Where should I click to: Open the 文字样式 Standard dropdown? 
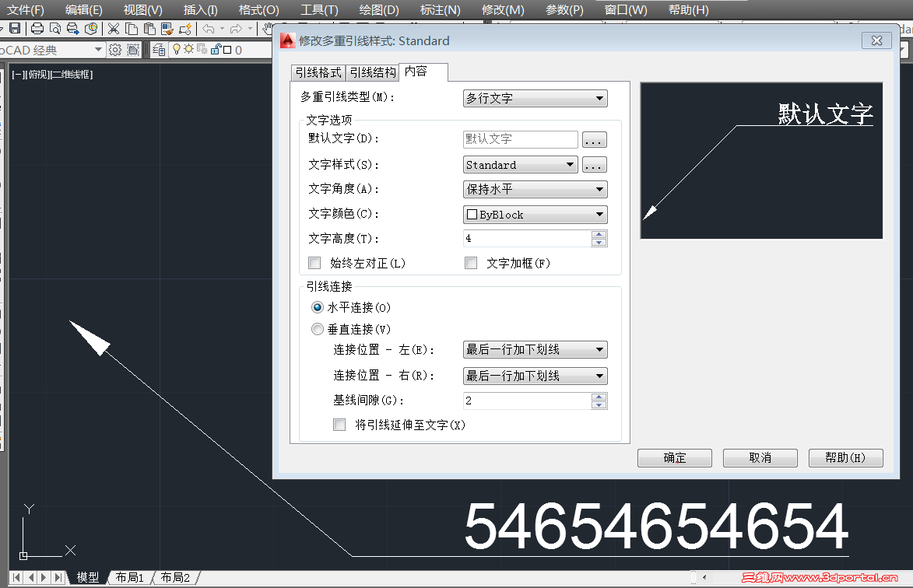click(521, 165)
